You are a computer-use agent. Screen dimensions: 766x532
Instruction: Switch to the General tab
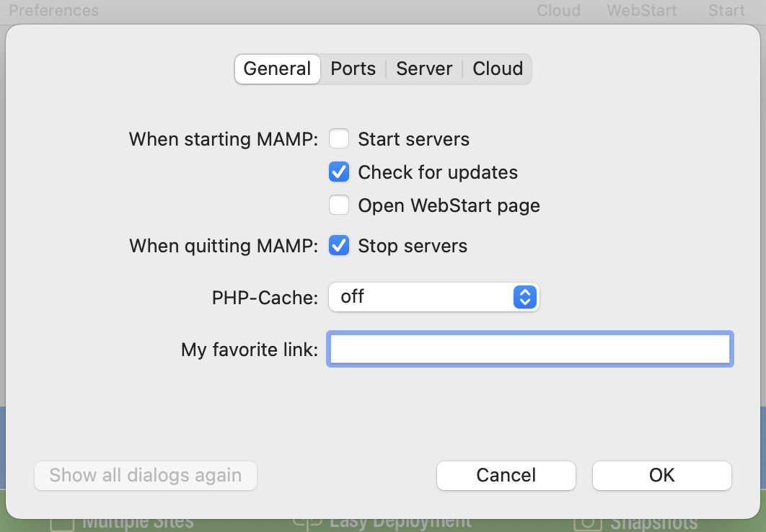click(x=277, y=68)
